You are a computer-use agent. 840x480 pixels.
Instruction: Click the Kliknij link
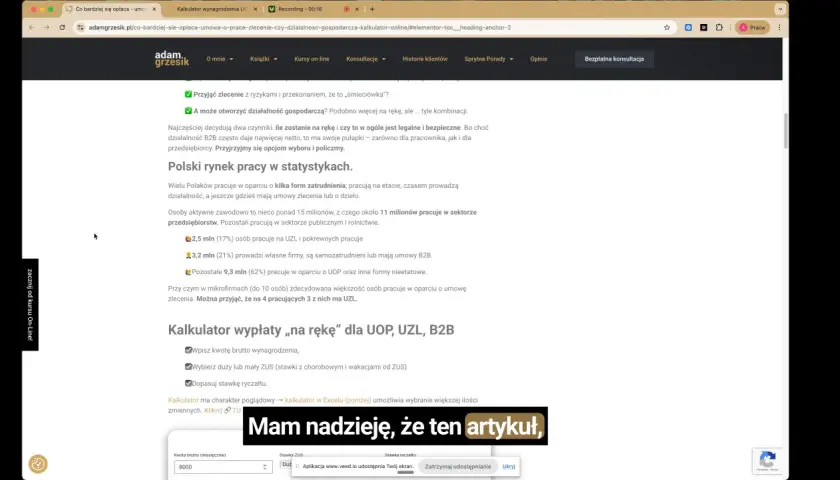point(213,410)
